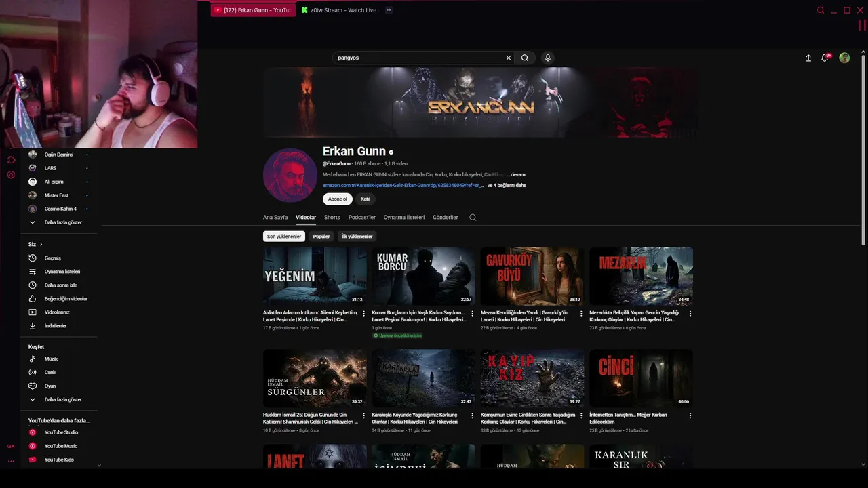Switch to the z0iw Stream browser tab
Viewport: 868px width, 488px height.
[338, 10]
